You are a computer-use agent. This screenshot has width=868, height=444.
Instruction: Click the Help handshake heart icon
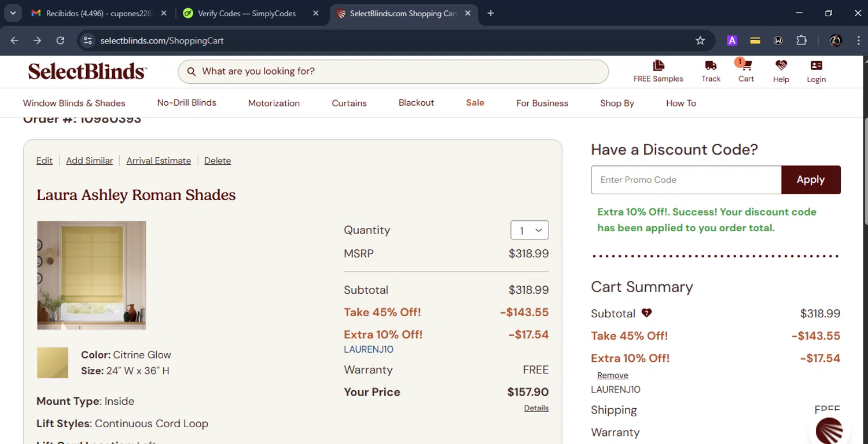click(781, 65)
